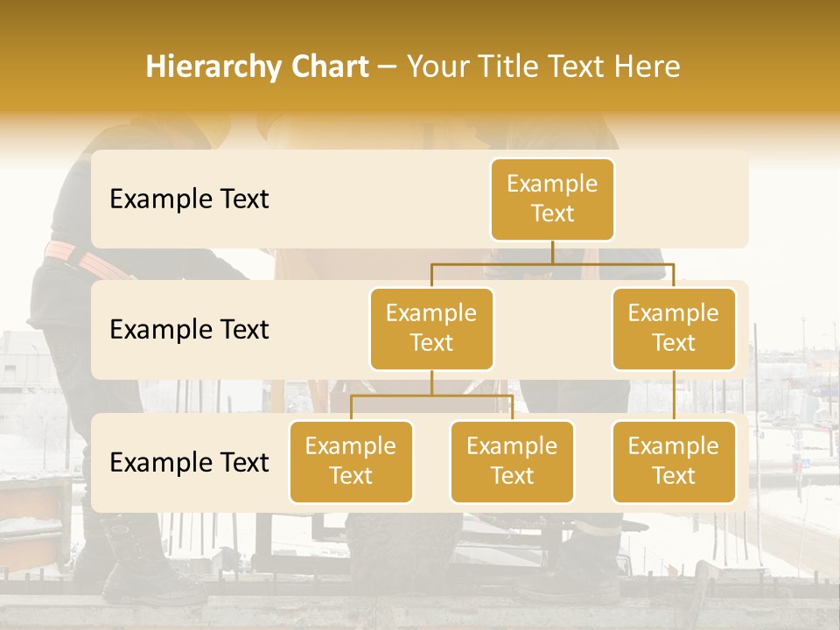Select the third row label Example Text
Screen dimensions: 840x630
pyautogui.click(x=188, y=462)
